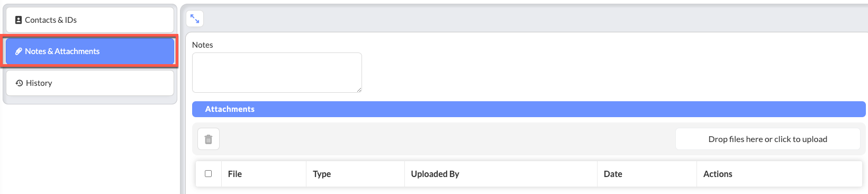Sort by the Uploaded By column
This screenshot has height=194, width=868.
[435, 174]
